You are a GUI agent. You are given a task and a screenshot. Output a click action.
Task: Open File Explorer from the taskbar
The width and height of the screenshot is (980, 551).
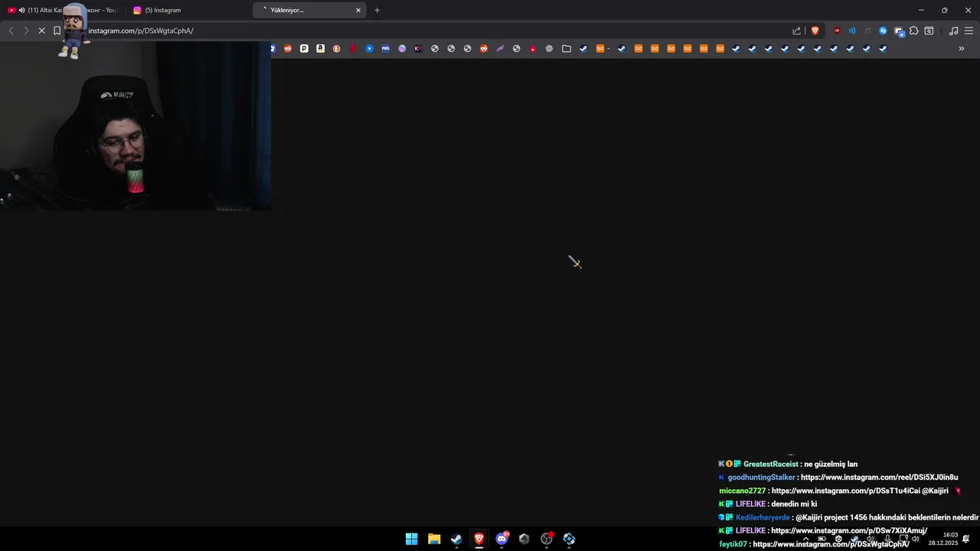point(434,539)
